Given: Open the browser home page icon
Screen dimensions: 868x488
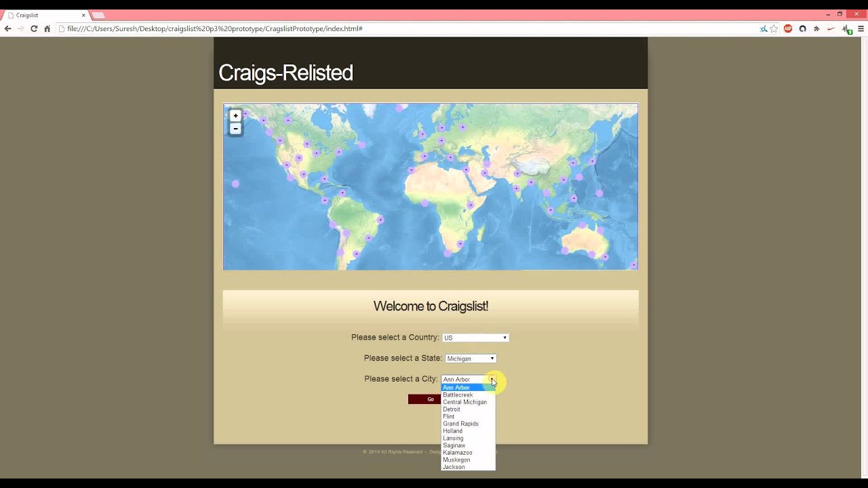Looking at the screenshot, I should (x=47, y=28).
